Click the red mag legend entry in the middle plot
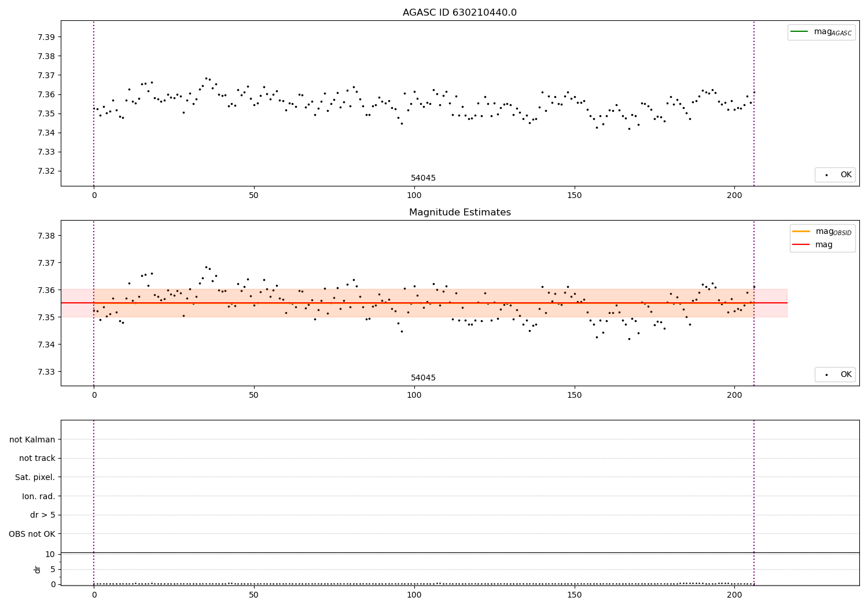This screenshot has height=608, width=868. 812,245
